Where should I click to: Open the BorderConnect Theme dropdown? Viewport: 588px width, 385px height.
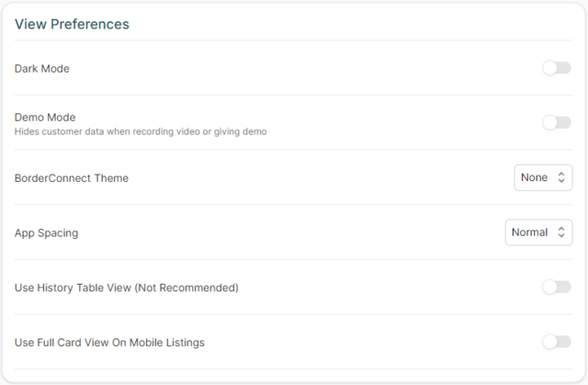pyautogui.click(x=543, y=177)
